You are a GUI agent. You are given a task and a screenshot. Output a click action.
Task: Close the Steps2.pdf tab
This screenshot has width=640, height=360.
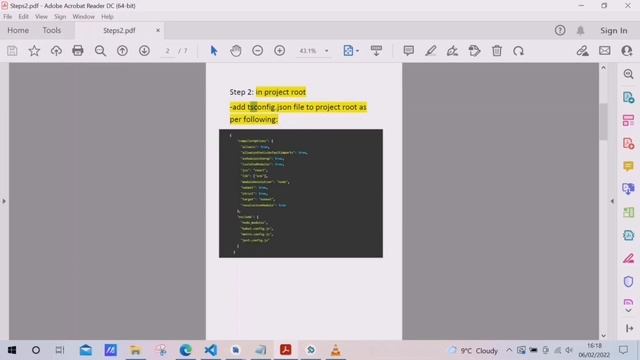click(x=158, y=31)
